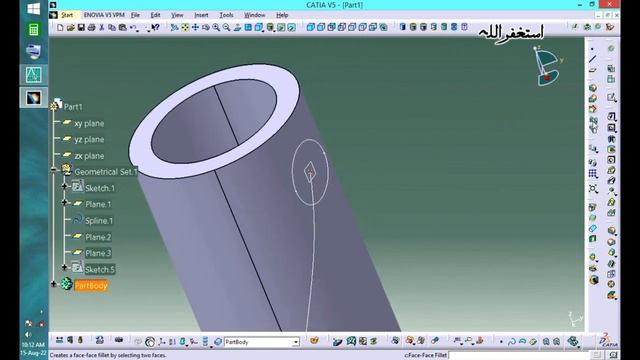Image resolution: width=640 pixels, height=360 pixels.
Task: Click the 10:12 AM clock in the tray
Action: [33, 345]
